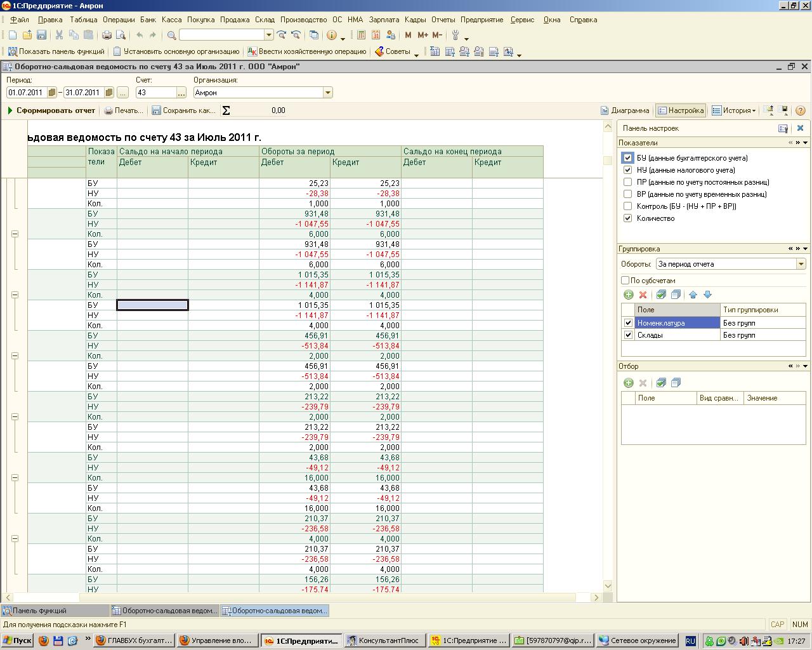Click the Печать button

124,110
